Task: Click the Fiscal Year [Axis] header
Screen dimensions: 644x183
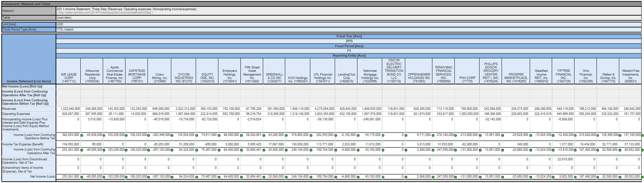Action: (x=349, y=36)
